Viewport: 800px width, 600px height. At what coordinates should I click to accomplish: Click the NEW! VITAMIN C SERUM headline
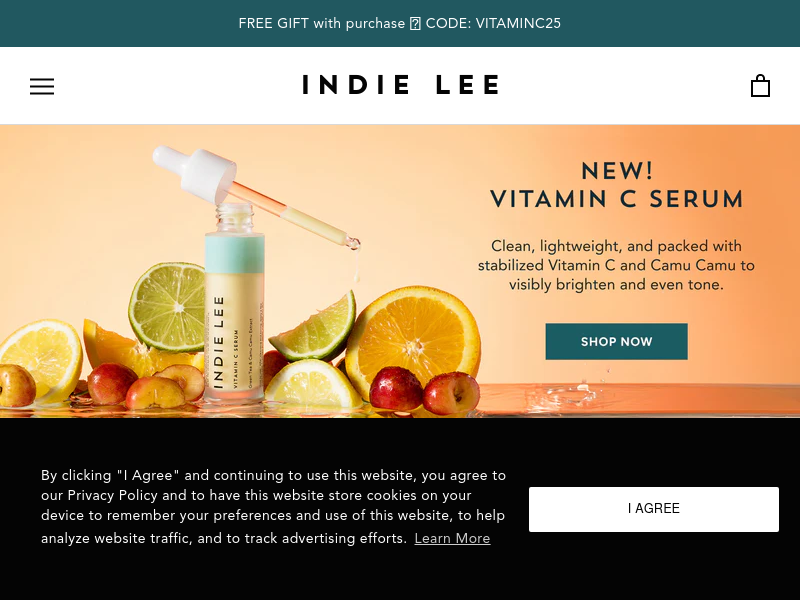click(x=616, y=185)
